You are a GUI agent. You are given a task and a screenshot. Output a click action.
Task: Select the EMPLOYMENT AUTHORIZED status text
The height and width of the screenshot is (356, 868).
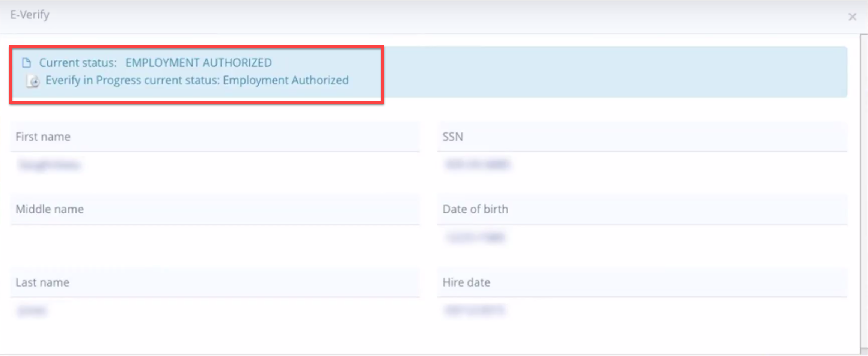pyautogui.click(x=198, y=63)
